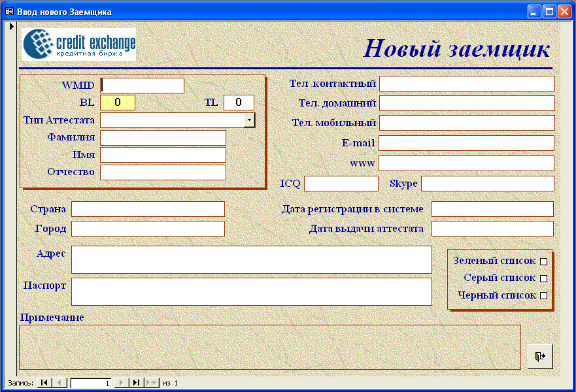Check the Черный список checkbox
This screenshot has height=392, width=576.
click(x=543, y=295)
